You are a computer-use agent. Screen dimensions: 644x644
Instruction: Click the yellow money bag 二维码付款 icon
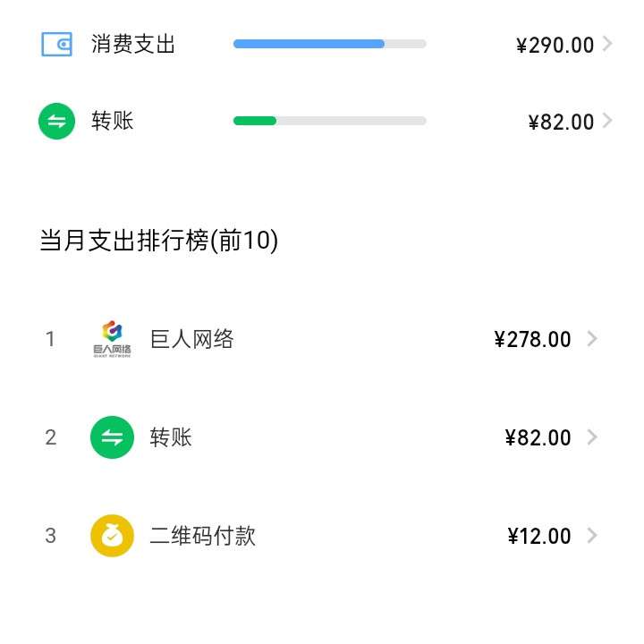[x=112, y=536]
